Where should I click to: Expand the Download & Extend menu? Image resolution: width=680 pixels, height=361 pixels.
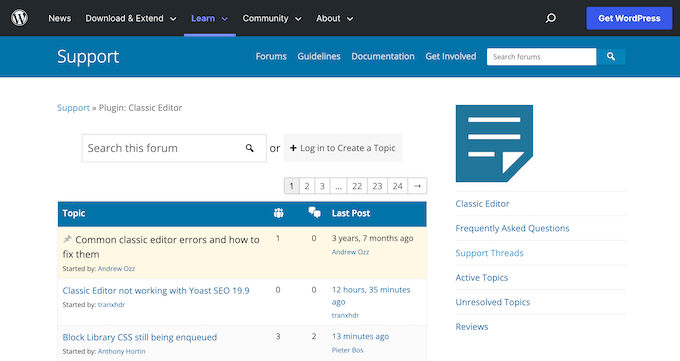pos(131,18)
